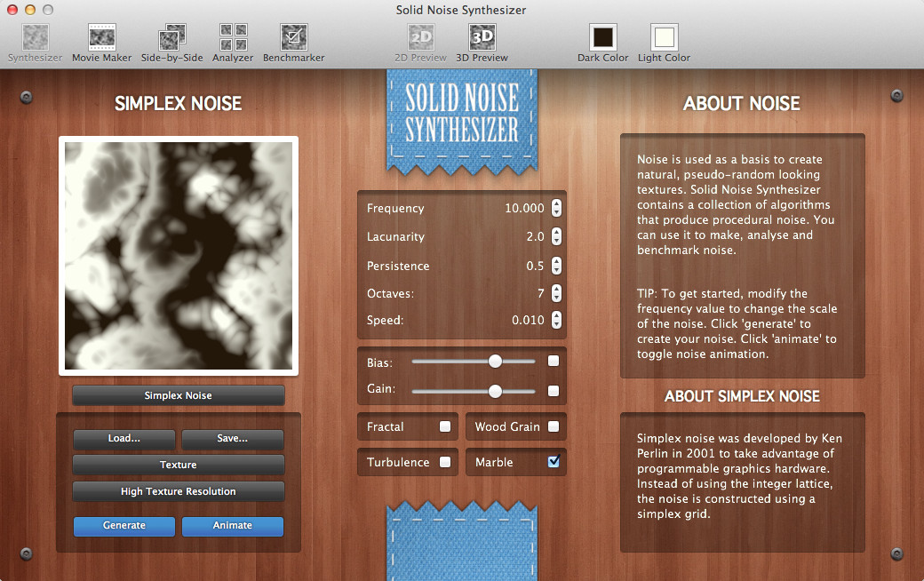Screen dimensions: 924x581
Task: Click the Bias slider handle
Action: point(495,362)
